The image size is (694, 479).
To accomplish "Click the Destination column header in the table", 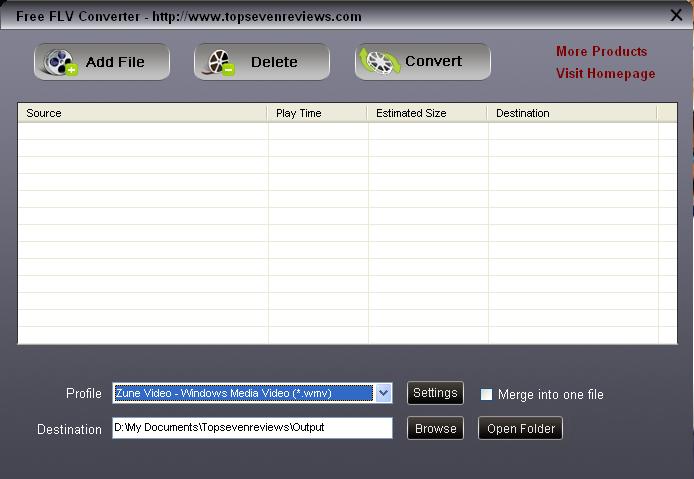I will click(x=571, y=113).
